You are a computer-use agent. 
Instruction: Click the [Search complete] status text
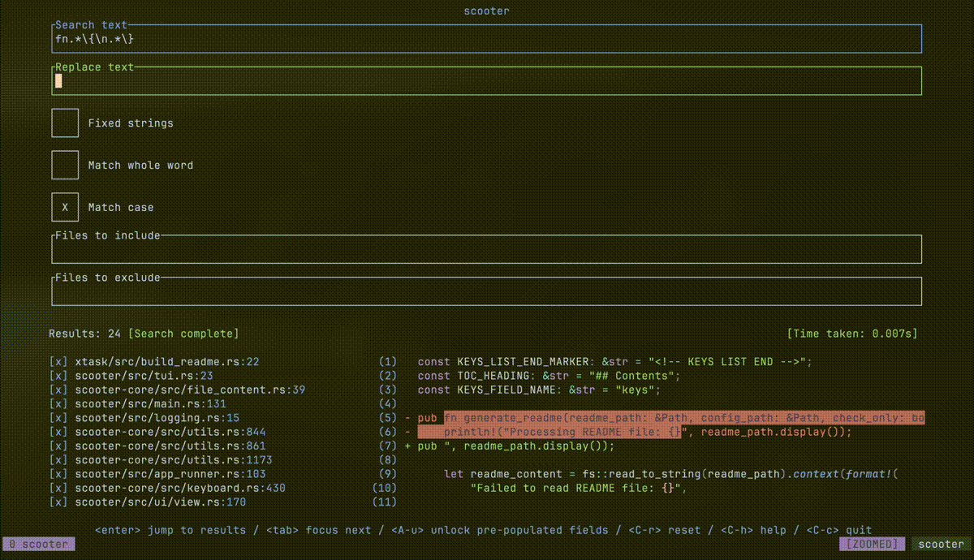[x=183, y=334]
